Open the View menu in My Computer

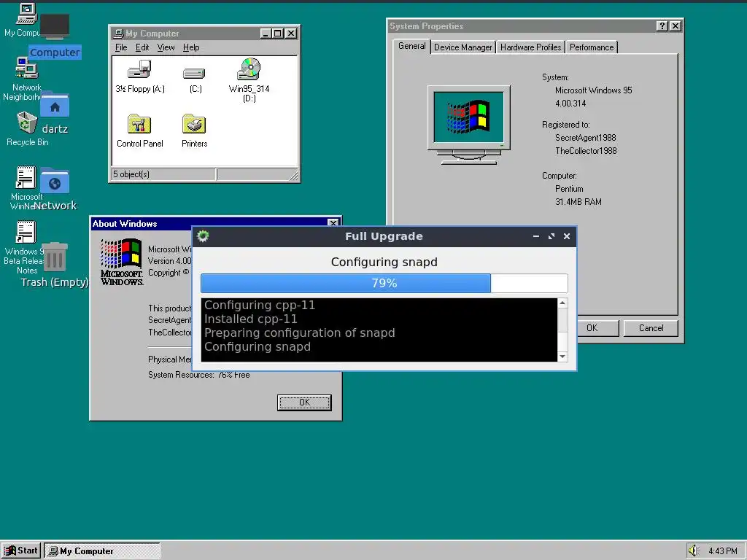(166, 47)
